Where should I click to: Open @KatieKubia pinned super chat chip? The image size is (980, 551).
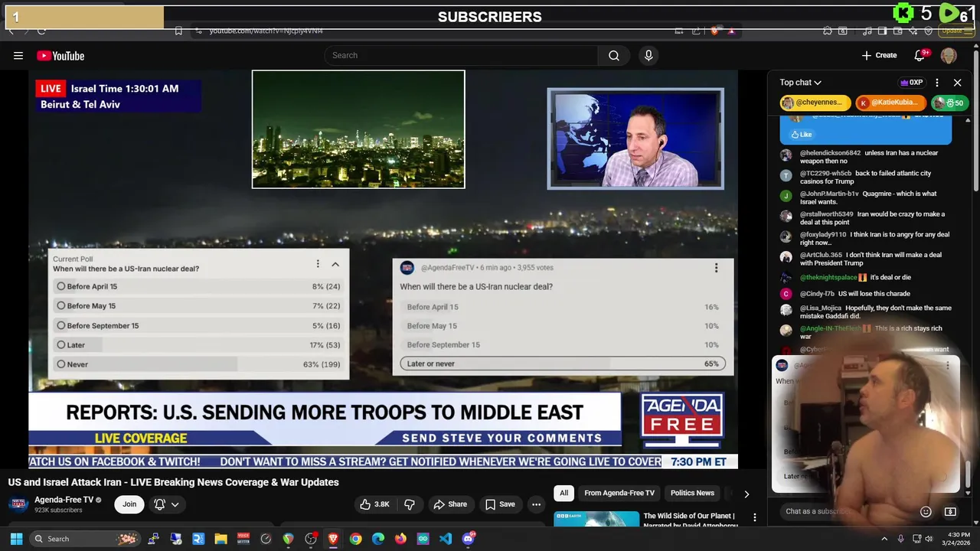point(891,103)
